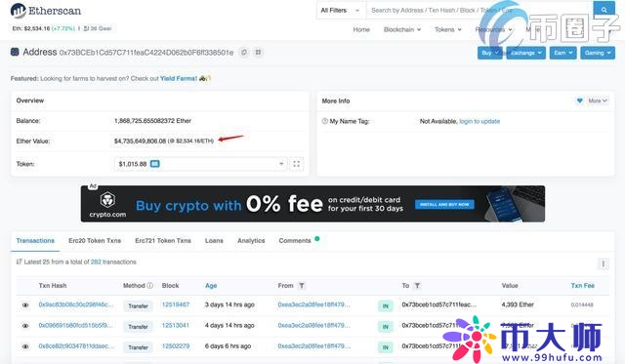The width and height of the screenshot is (625, 364).
Task: Preview transaction in block 12513041 eye icon
Action: click(x=25, y=326)
